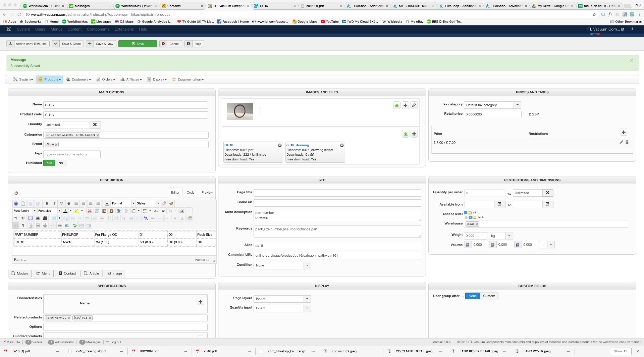Screen dimensions: 644x357
Task: Switch User group after to Custom
Action: point(489,296)
